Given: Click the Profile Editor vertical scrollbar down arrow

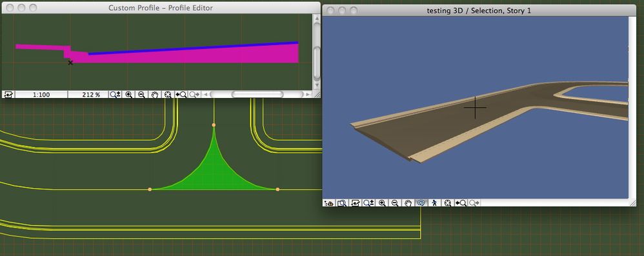Looking at the screenshot, I should coord(317,85).
